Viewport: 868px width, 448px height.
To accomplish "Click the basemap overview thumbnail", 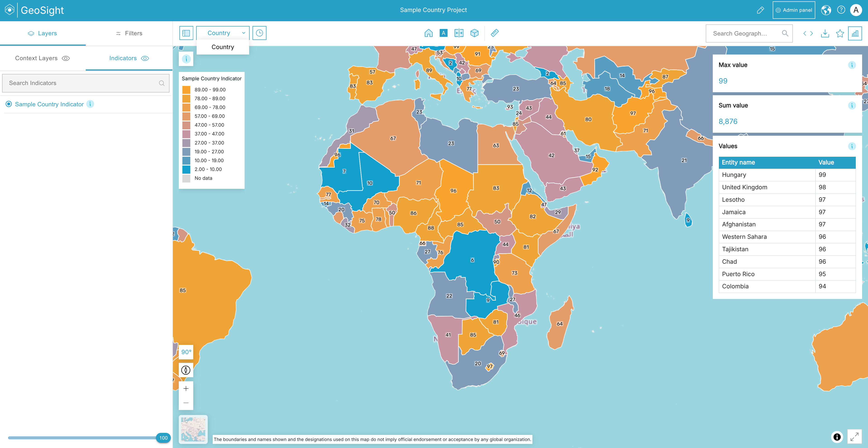I will click(193, 429).
